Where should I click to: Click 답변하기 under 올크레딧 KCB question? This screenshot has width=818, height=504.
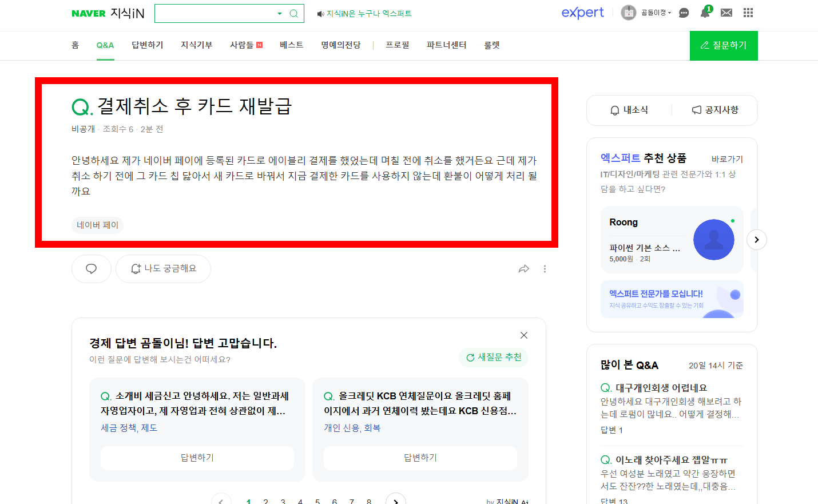click(x=420, y=458)
